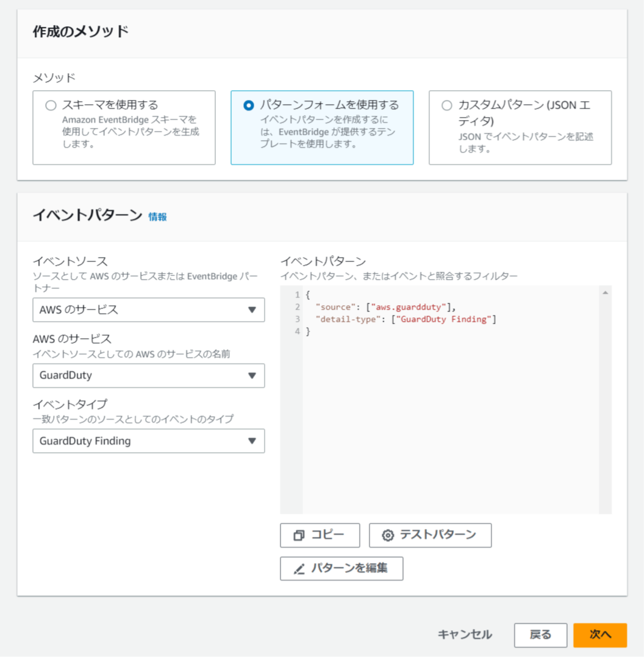
Task: Click the 情報 link beside イベントパターン
Action: [x=157, y=217]
